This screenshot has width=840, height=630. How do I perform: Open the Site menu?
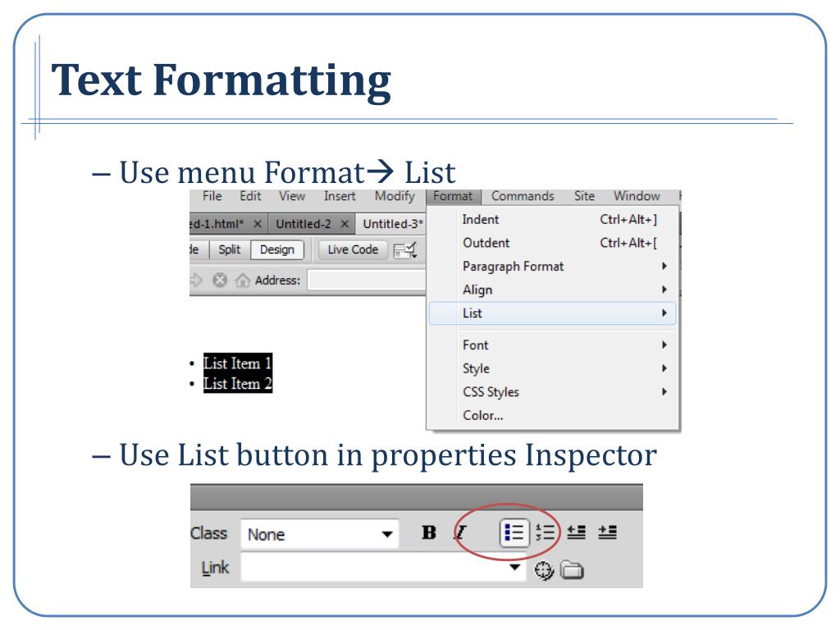[x=584, y=196]
